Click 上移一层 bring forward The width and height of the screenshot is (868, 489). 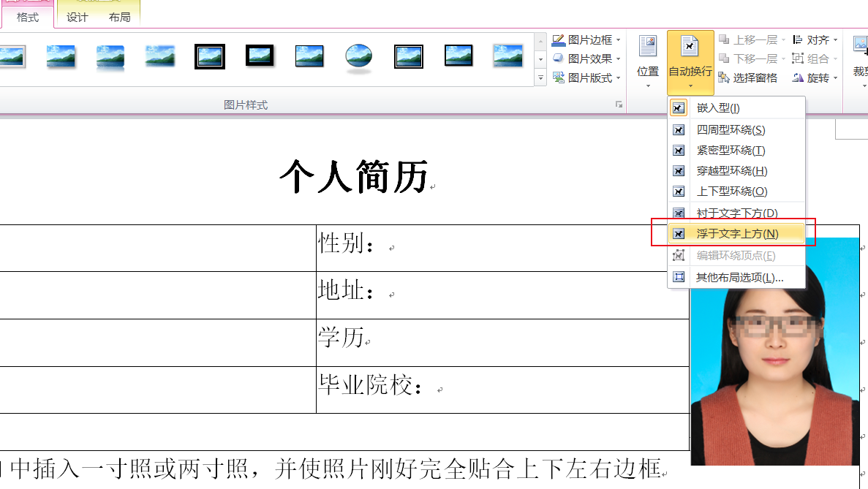[x=751, y=39]
